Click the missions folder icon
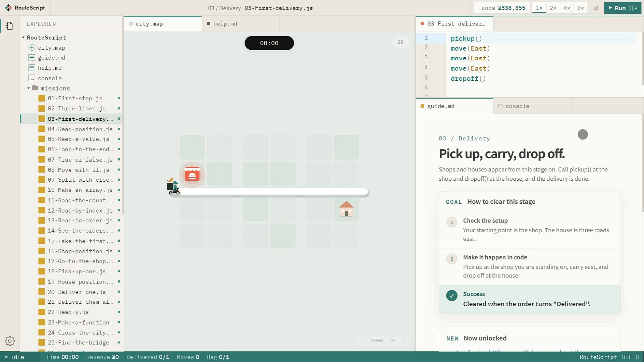644x362 pixels. 35,88
